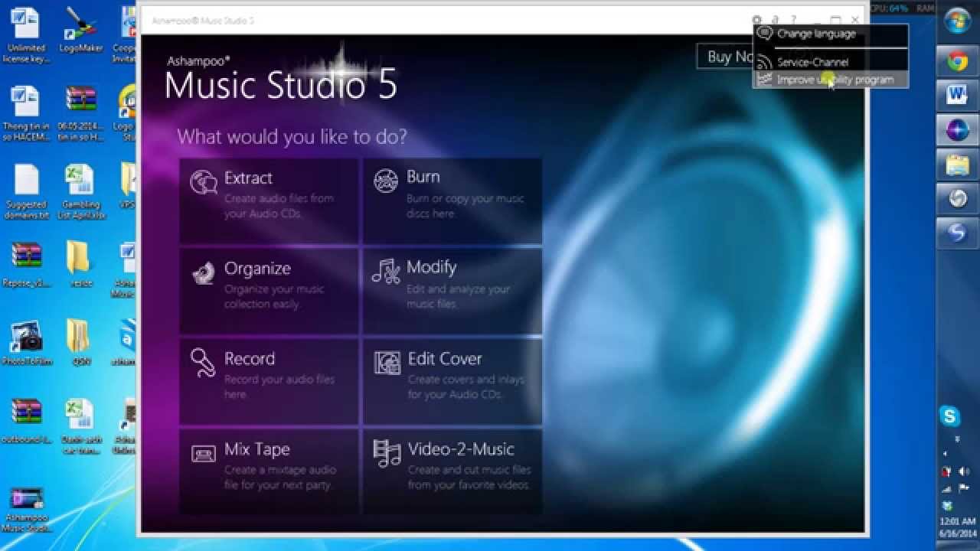The image size is (980, 551).
Task: Click the Improve usability chart icon
Action: pyautogui.click(x=764, y=79)
